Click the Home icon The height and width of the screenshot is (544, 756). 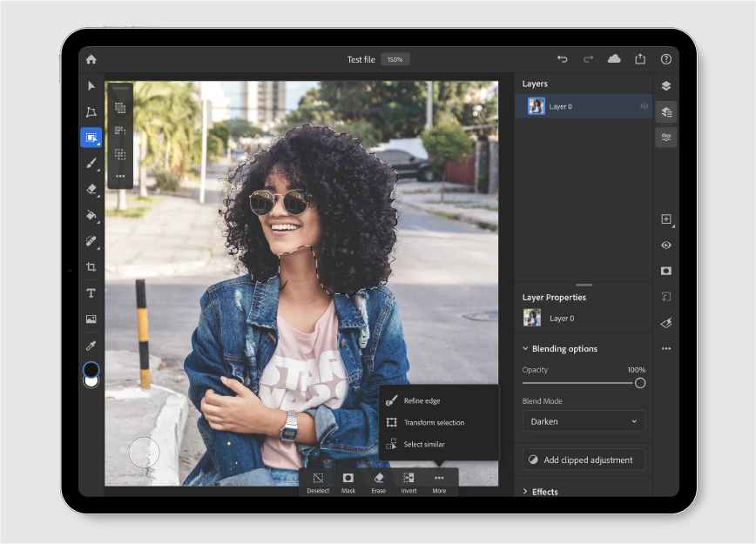[91, 59]
